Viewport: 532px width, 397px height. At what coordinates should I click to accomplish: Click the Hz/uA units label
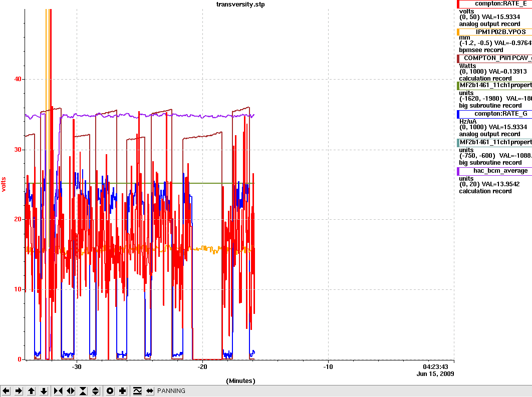coord(468,121)
